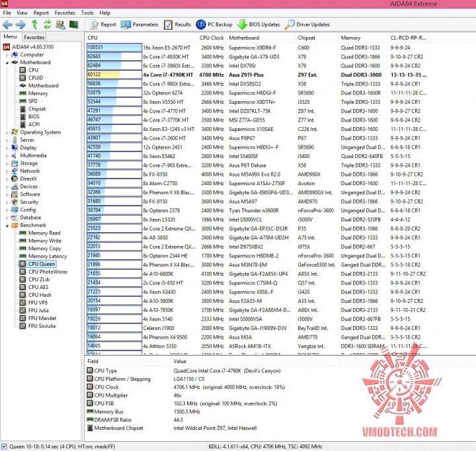This screenshot has height=451, width=476.
Task: Expand the Computer tree node
Action: [x=7, y=56]
